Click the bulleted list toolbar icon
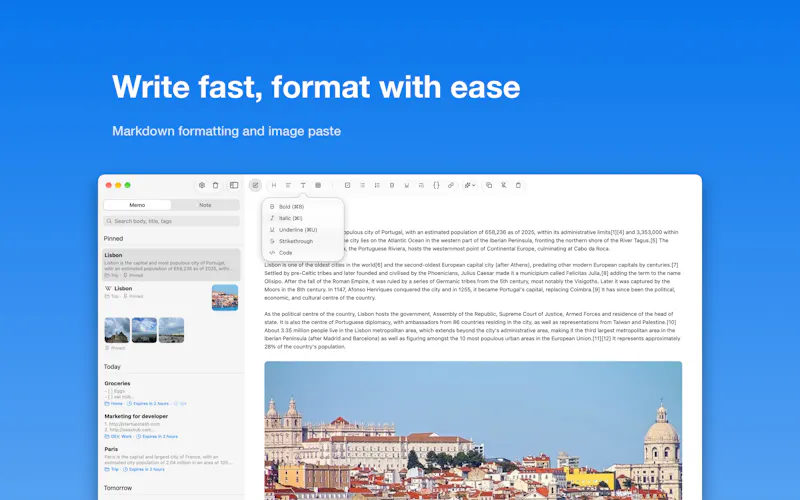The width and height of the screenshot is (800, 500). click(x=362, y=185)
